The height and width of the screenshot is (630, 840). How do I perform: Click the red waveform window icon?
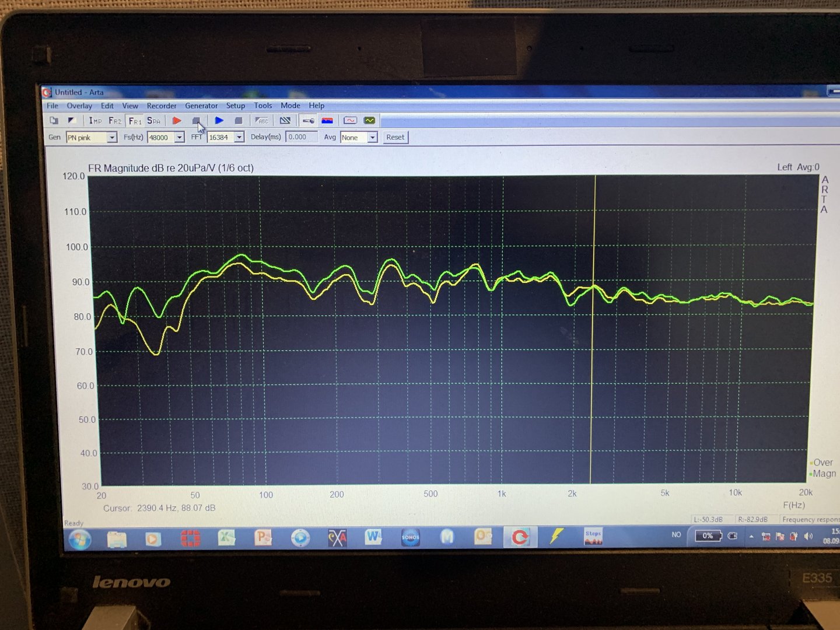point(350,121)
